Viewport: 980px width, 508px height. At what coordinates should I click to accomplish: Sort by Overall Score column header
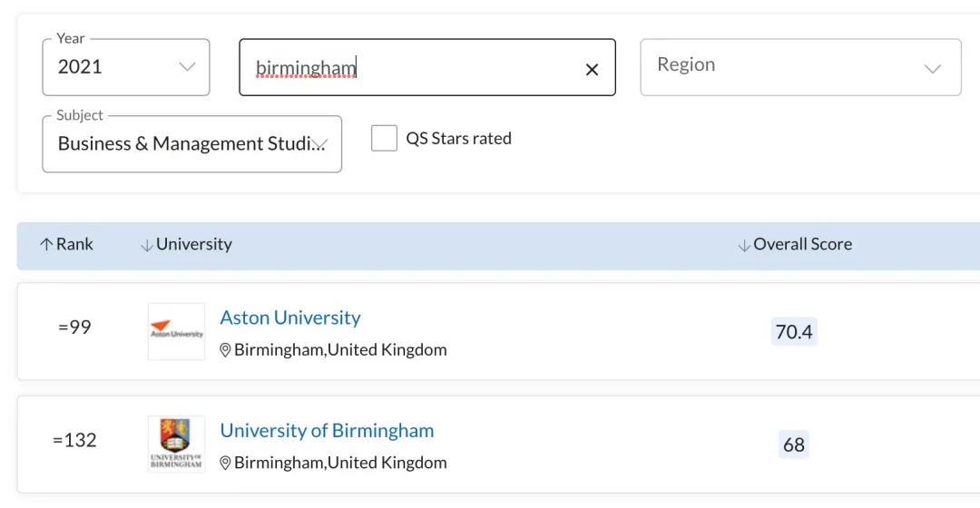click(x=802, y=244)
